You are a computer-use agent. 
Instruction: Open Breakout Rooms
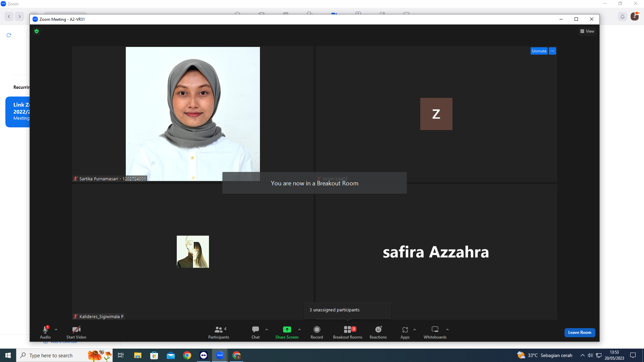[347, 332]
